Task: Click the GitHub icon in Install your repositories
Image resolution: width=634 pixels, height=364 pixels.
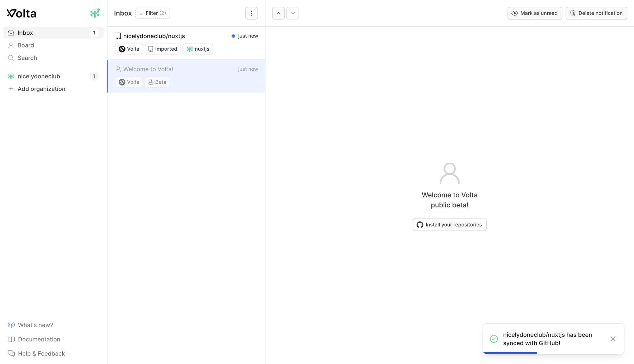Action: (x=420, y=225)
